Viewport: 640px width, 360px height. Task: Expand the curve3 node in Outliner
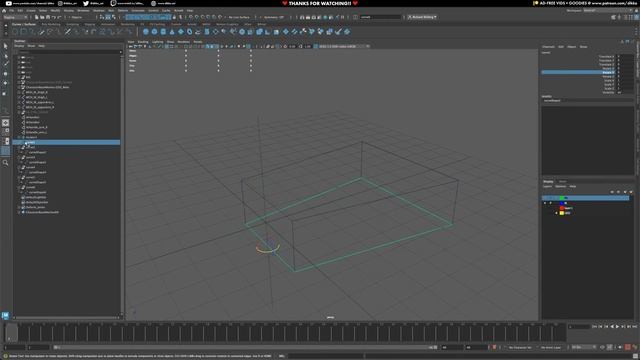click(x=19, y=157)
